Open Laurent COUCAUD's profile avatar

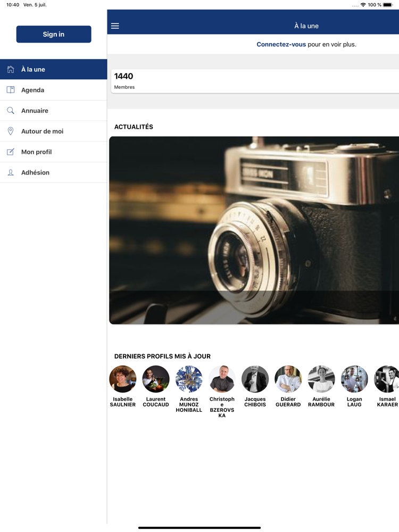pos(156,379)
